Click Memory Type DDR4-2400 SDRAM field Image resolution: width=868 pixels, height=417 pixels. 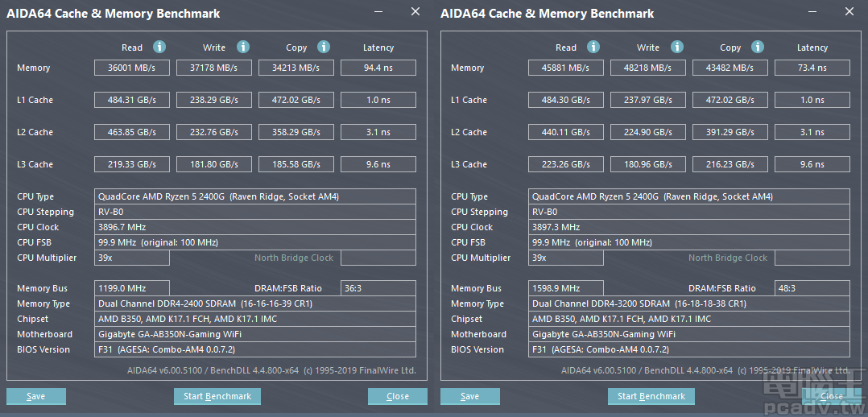pos(255,303)
